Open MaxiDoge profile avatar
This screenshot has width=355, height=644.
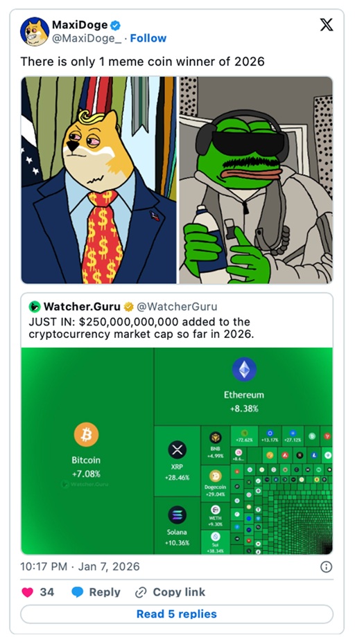(35, 32)
